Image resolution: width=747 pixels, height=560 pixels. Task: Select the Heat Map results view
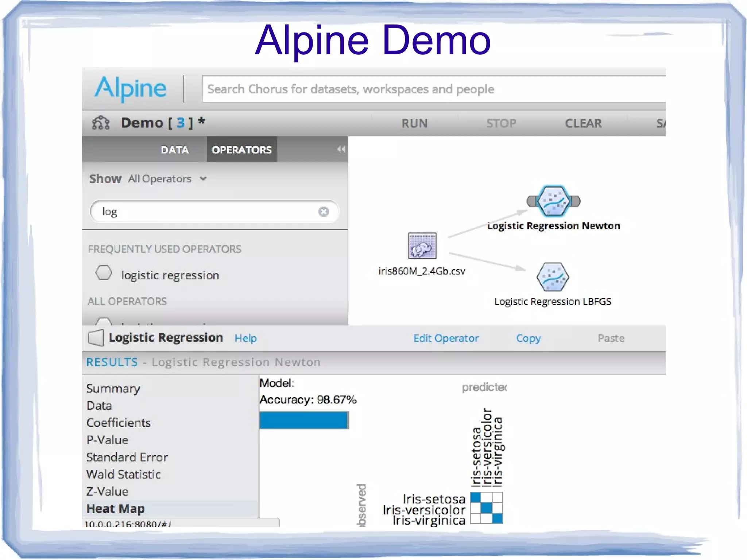pos(115,509)
